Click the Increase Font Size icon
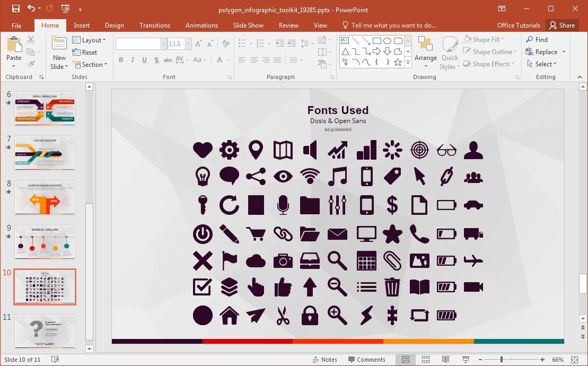Viewport: 588px width, 366px height. tap(197, 43)
